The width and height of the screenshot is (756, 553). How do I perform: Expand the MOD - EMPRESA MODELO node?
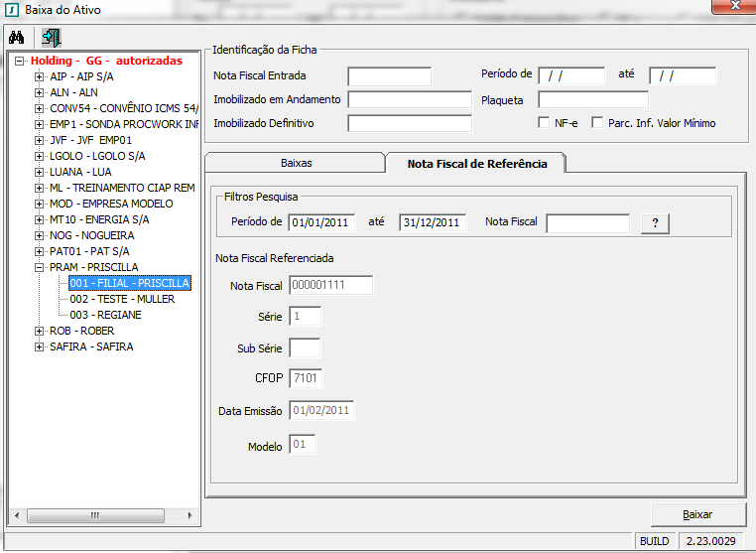39,205
